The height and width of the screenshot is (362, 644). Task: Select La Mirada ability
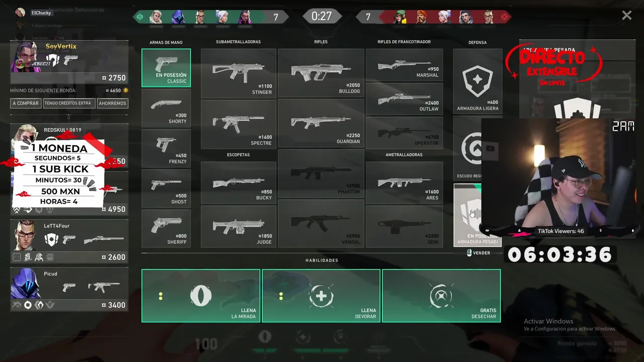point(201,296)
